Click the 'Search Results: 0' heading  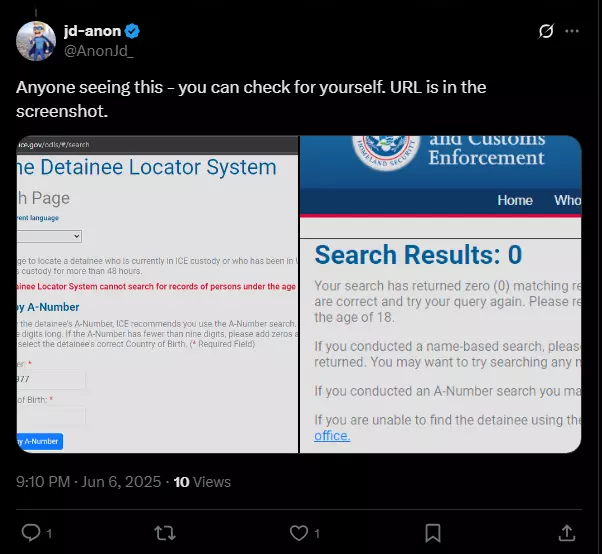point(418,255)
